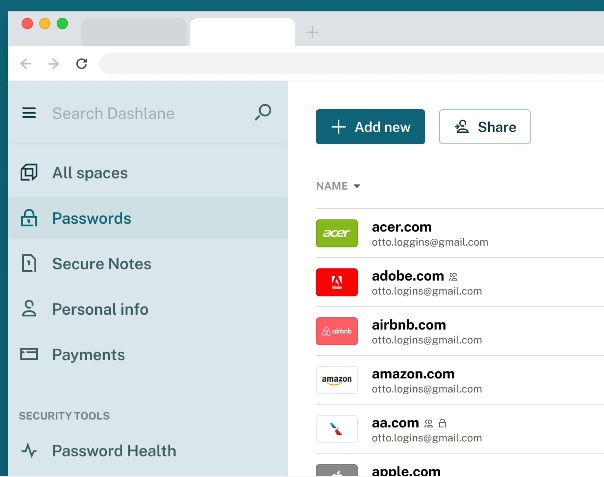Select the active second browser tab
This screenshot has height=477, width=604.
pos(242,32)
